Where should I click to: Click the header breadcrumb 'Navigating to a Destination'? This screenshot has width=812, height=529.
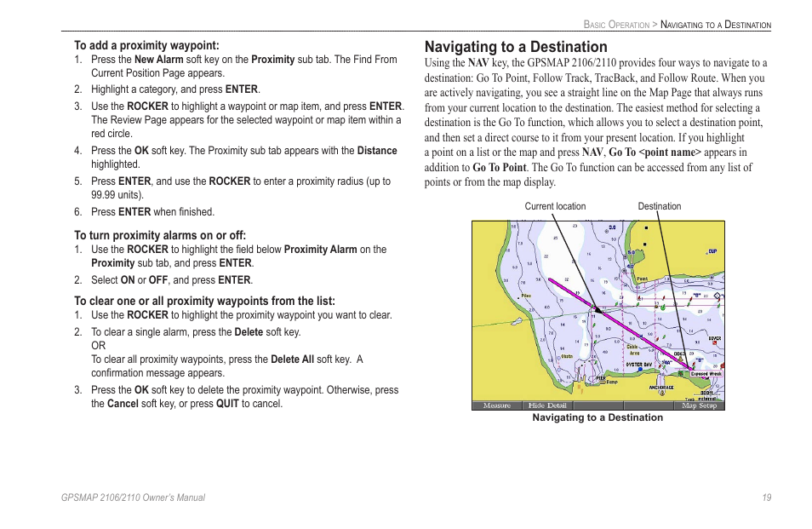pyautogui.click(x=716, y=25)
